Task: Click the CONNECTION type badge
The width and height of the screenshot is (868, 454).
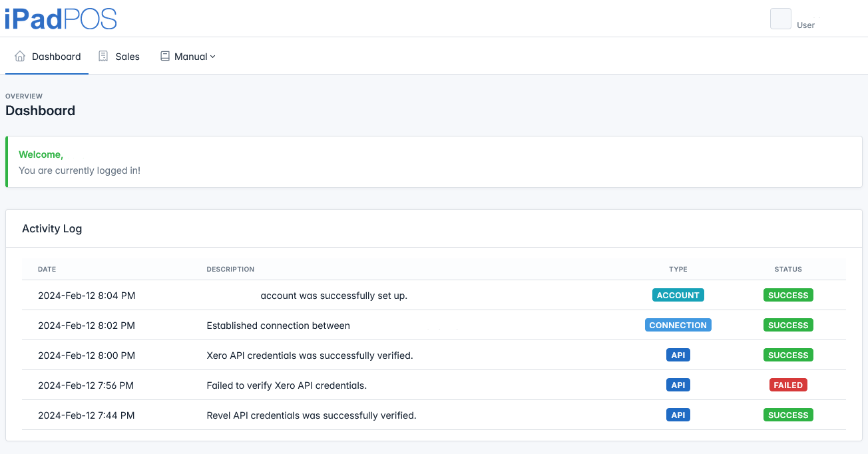Action: point(678,326)
